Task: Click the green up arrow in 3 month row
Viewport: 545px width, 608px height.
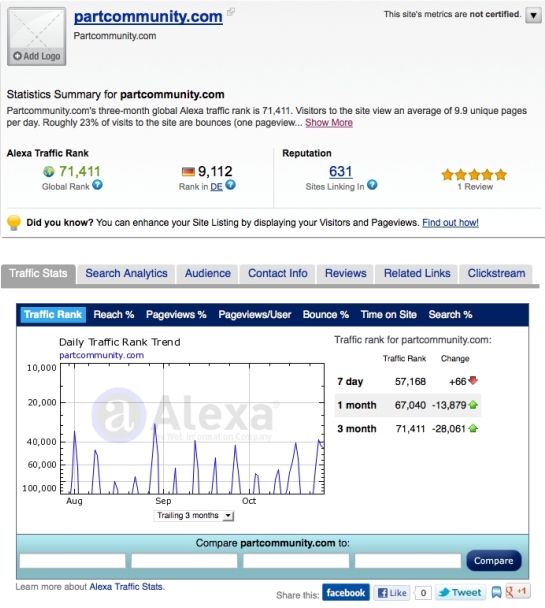Action: 473,428
